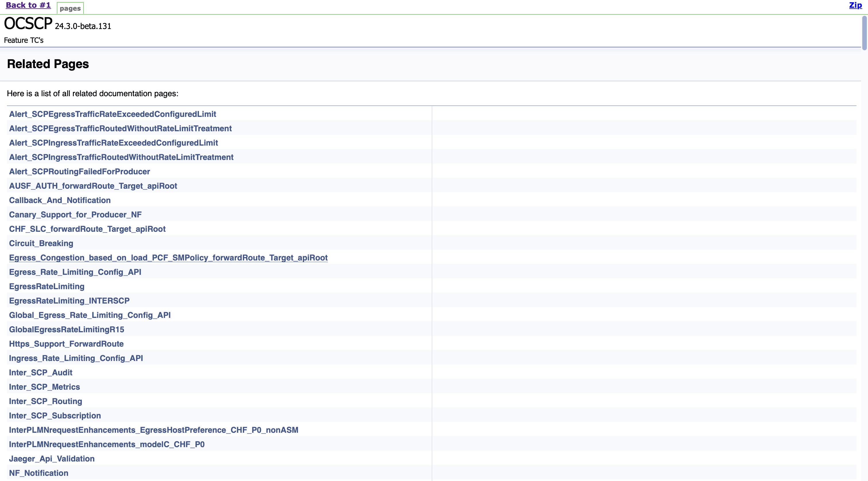Go to Callback_And_Notification page
Viewport: 868px width, 481px height.
tap(60, 200)
